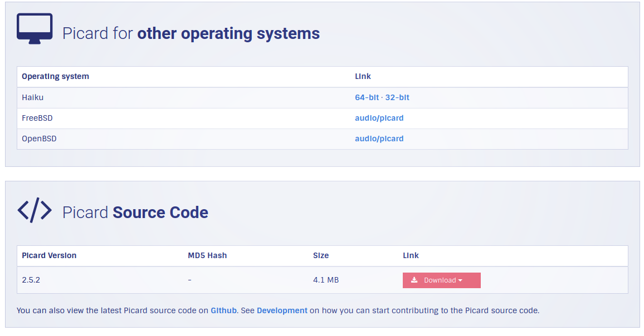Image resolution: width=644 pixels, height=336 pixels.
Task: Click the Picard Version column header
Action: point(49,255)
